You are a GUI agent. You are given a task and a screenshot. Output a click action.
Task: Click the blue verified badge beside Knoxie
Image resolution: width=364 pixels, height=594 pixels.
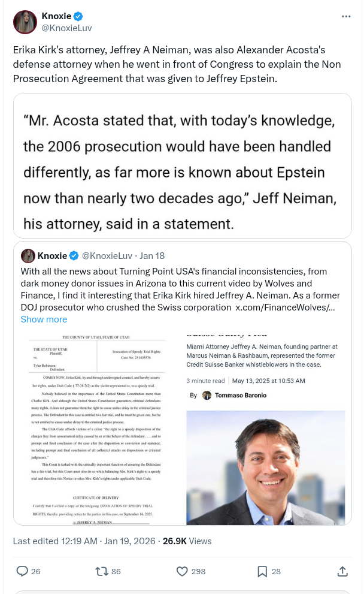pos(78,16)
